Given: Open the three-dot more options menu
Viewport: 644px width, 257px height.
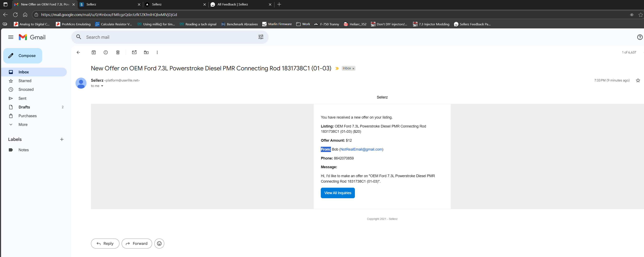Looking at the screenshot, I should 157,52.
